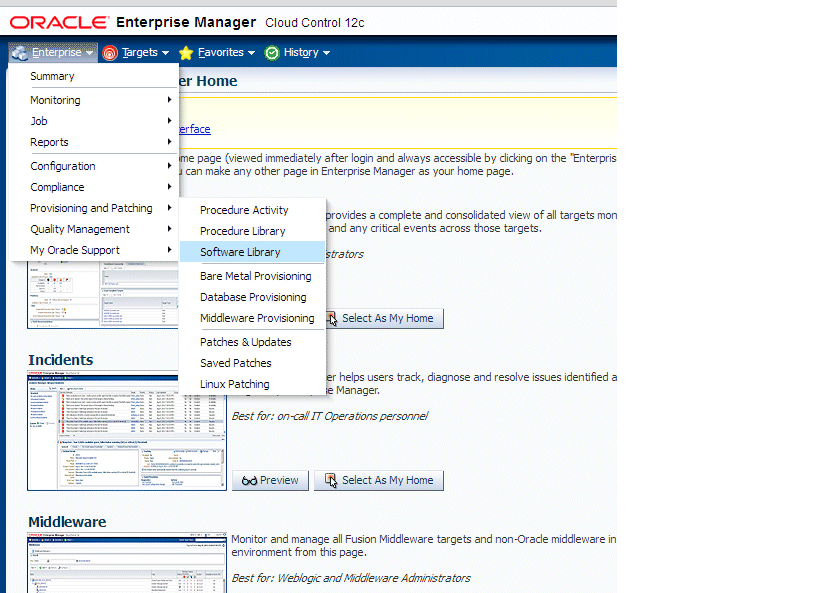Open Procedure Activity
Viewport: 840px width, 593px height.
(x=252, y=210)
